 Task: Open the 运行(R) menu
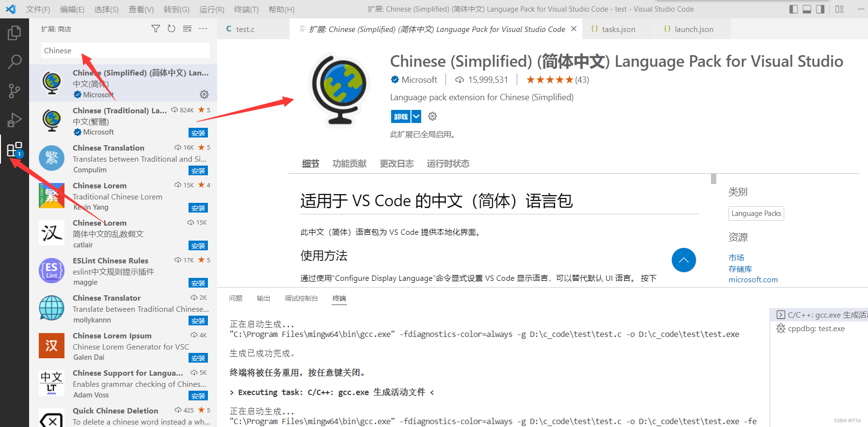click(212, 9)
